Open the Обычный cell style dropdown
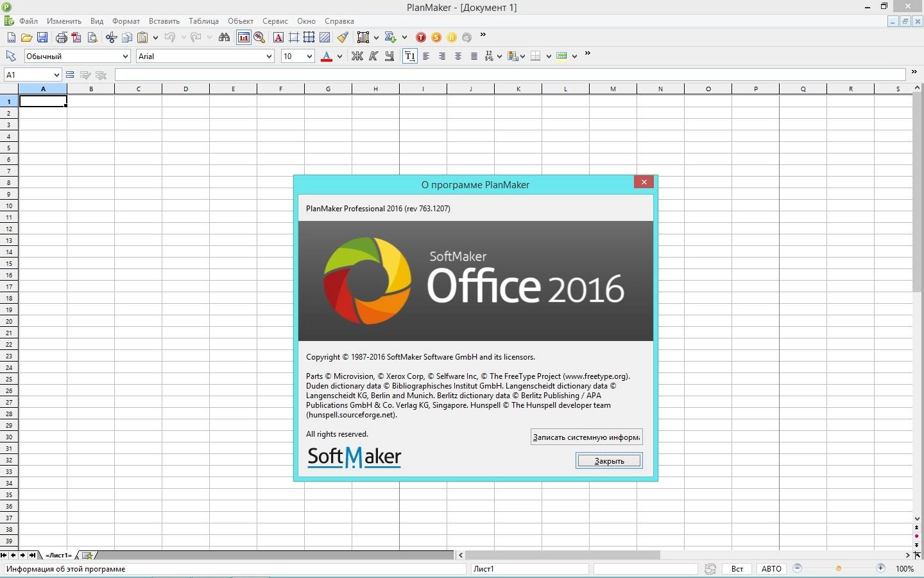This screenshot has height=578, width=924. (125, 56)
